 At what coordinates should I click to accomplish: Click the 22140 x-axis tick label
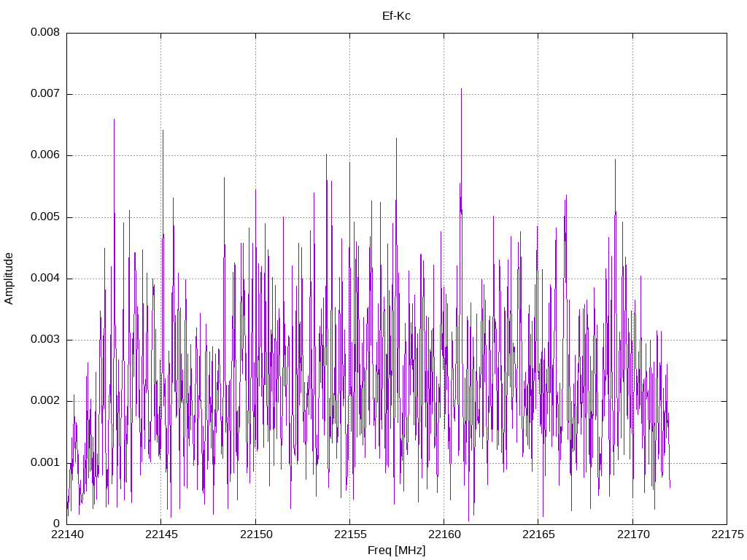point(67,534)
